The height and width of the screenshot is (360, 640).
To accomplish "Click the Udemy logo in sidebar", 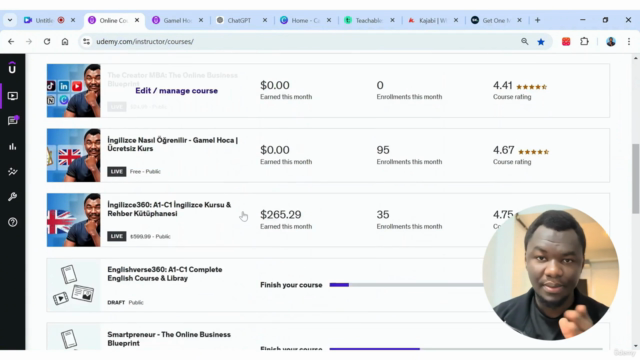I will pyautogui.click(x=12, y=68).
